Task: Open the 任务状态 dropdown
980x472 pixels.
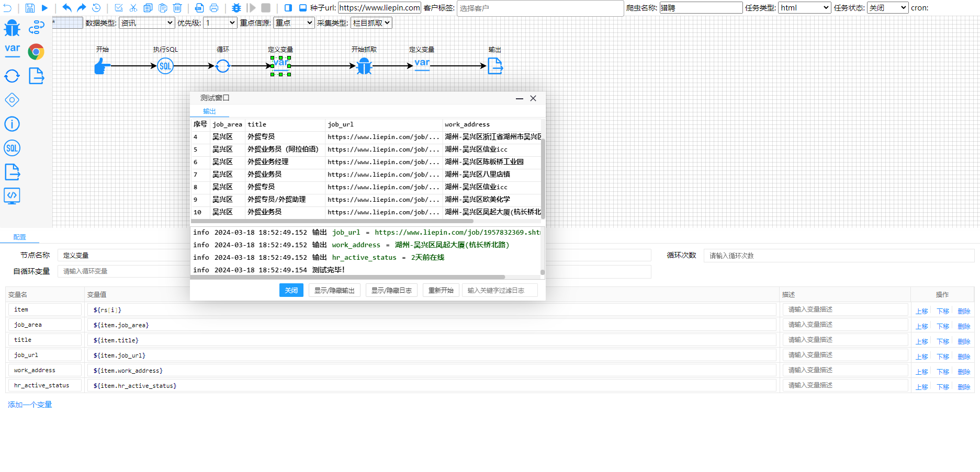Action: [887, 8]
